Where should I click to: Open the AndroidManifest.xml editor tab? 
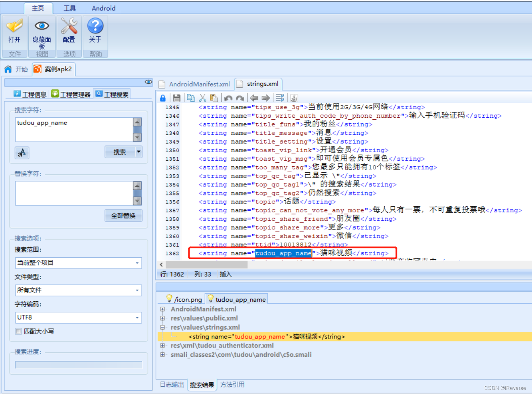pyautogui.click(x=194, y=84)
